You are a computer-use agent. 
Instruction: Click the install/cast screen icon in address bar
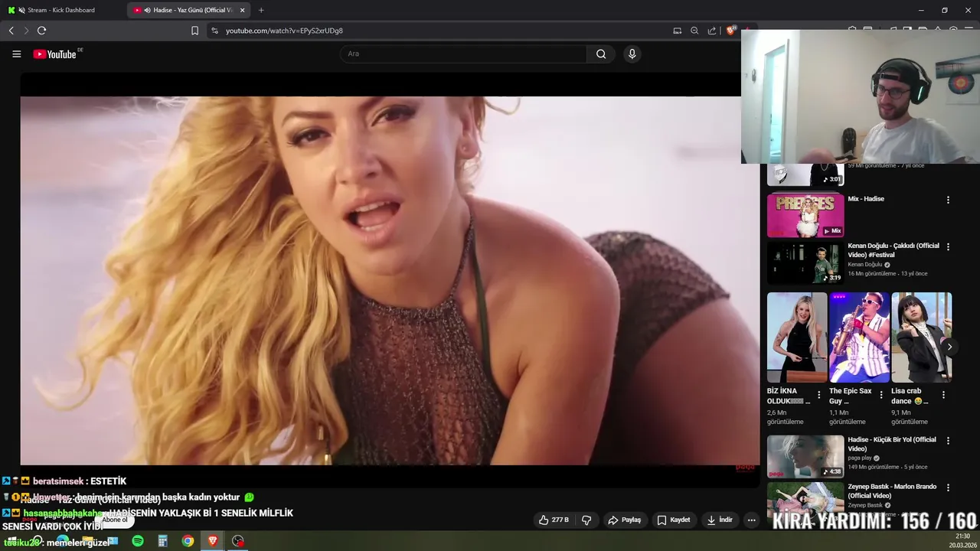click(678, 31)
